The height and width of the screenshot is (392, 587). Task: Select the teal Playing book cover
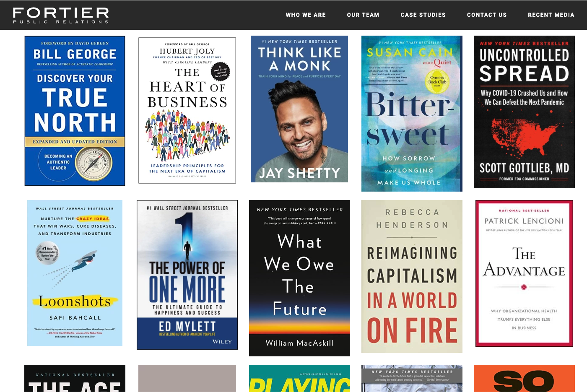(299, 378)
